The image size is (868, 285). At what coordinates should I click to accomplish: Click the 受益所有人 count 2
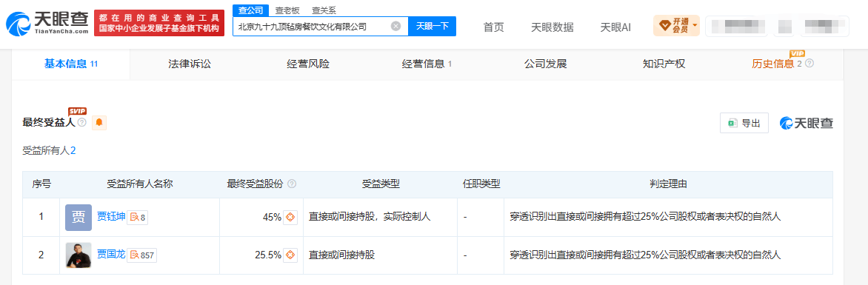(x=73, y=150)
